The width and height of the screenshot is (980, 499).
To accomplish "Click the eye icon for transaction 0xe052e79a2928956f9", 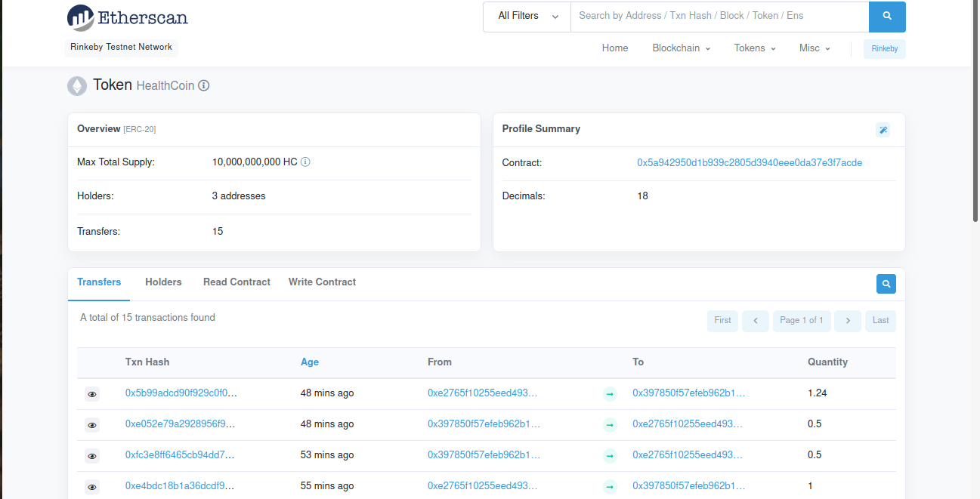I will coord(92,425).
